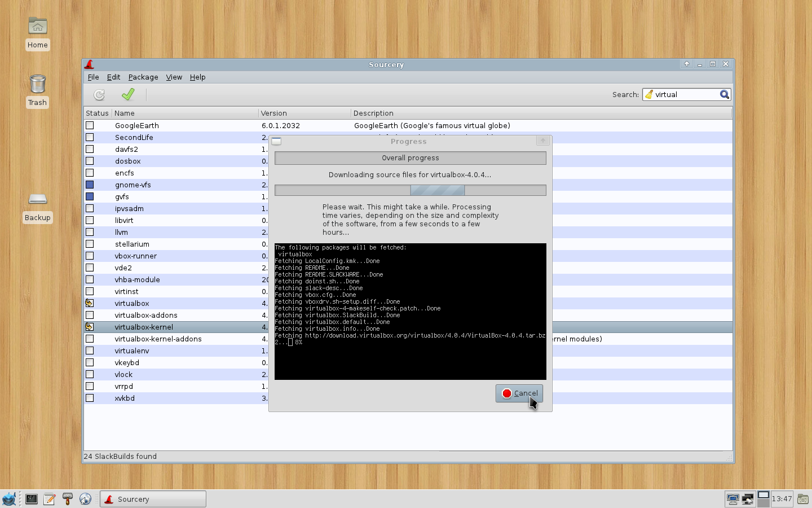Click the virtualbox row queued status icon
This screenshot has height=508, width=812.
point(89,303)
